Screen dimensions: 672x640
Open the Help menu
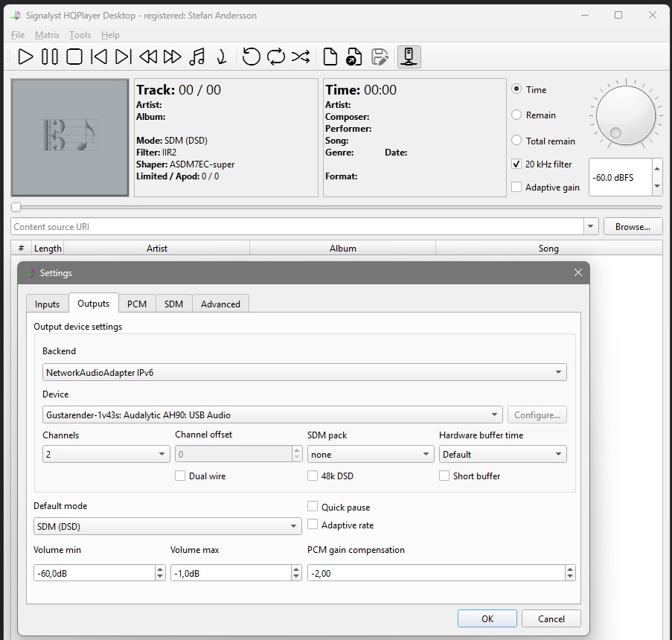point(110,35)
